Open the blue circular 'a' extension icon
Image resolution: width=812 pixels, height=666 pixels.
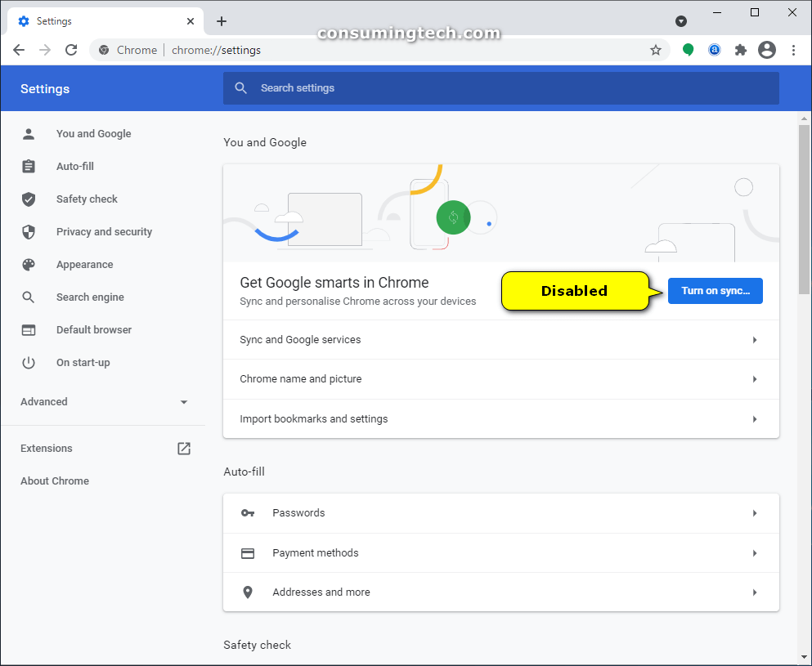(714, 50)
